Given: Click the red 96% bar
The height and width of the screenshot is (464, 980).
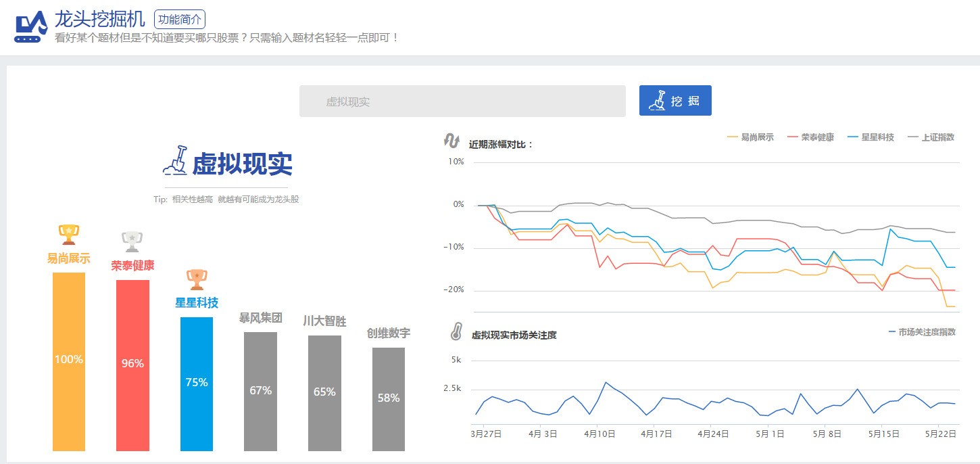Looking at the screenshot, I should (132, 365).
